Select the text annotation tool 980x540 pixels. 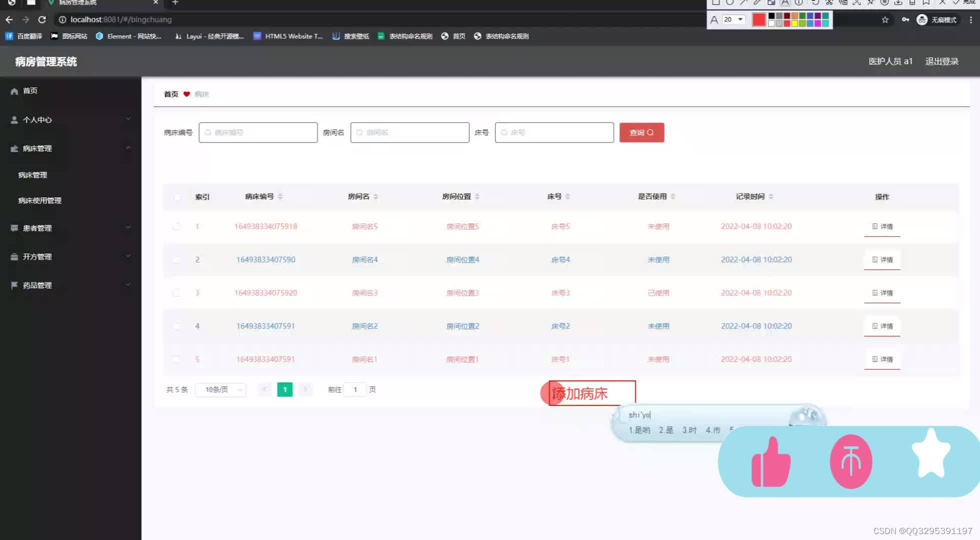point(786,2)
